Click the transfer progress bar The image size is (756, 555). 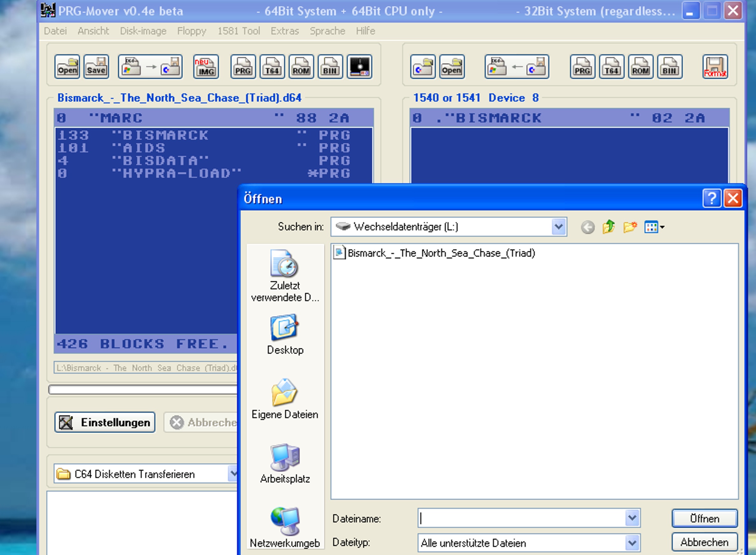coord(143,389)
